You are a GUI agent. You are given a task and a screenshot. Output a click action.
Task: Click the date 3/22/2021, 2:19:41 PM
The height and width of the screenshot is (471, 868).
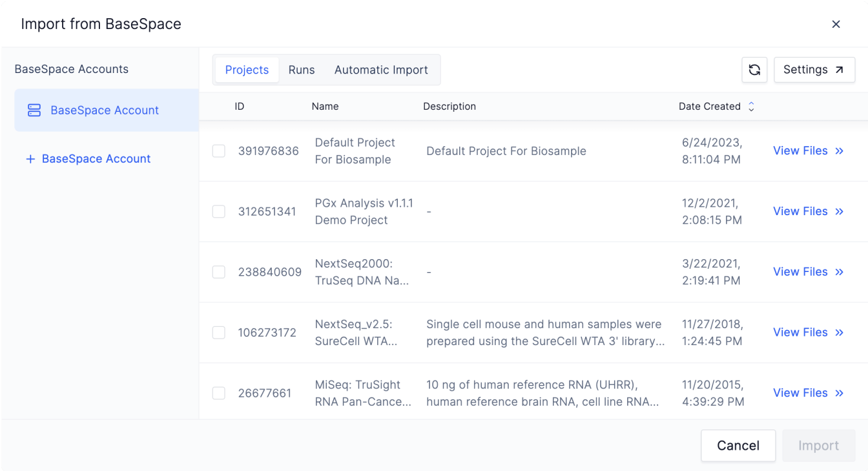point(712,272)
